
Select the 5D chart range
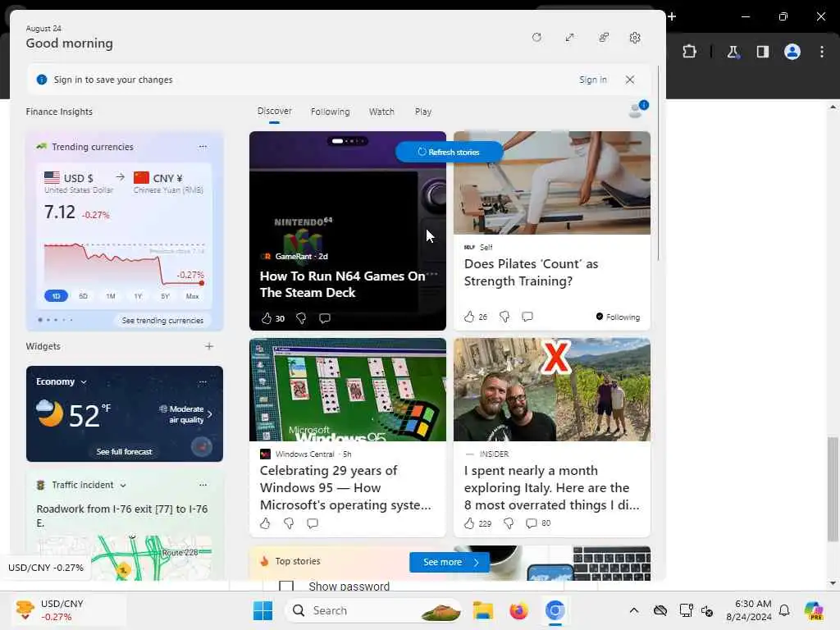(x=83, y=295)
